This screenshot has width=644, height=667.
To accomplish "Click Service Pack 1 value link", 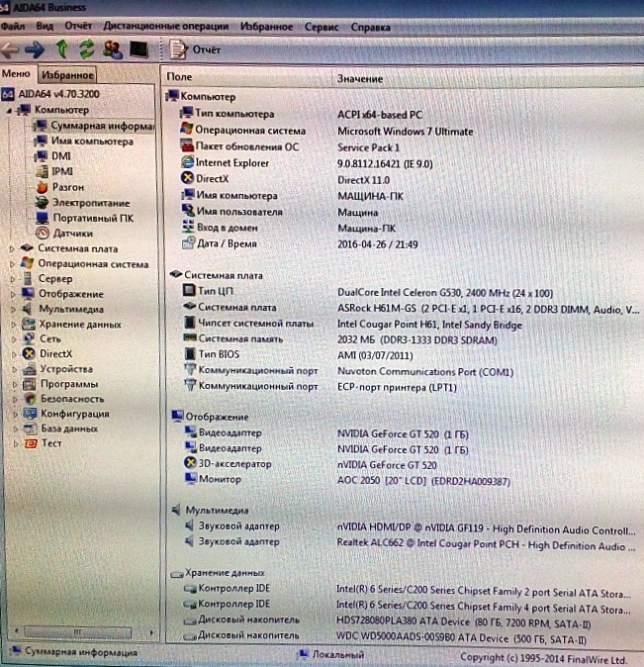I will [x=368, y=147].
